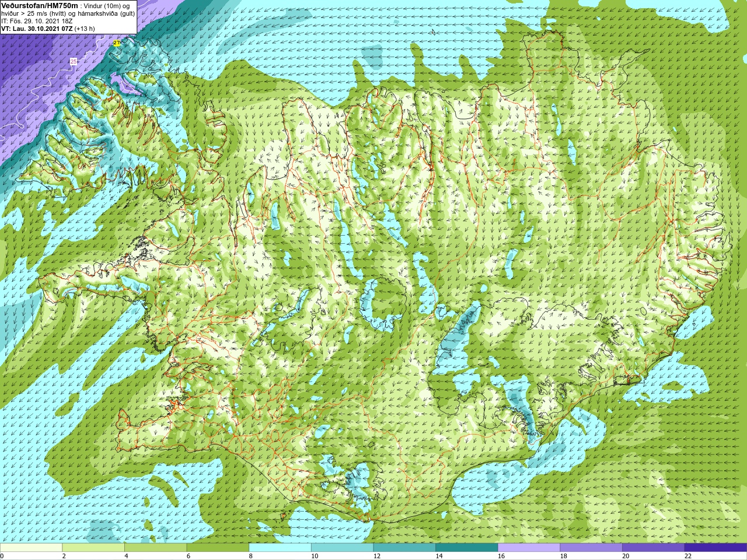Image resolution: width=747 pixels, height=560 pixels.
Task: Click the legend scale label '10'
Action: point(315,556)
